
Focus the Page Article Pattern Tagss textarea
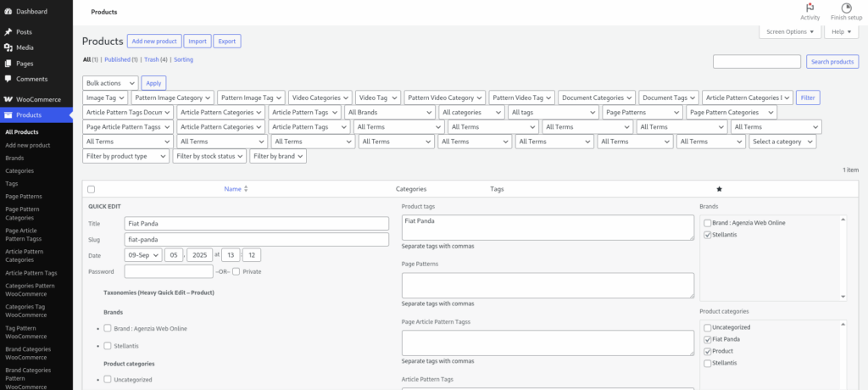[x=548, y=343]
